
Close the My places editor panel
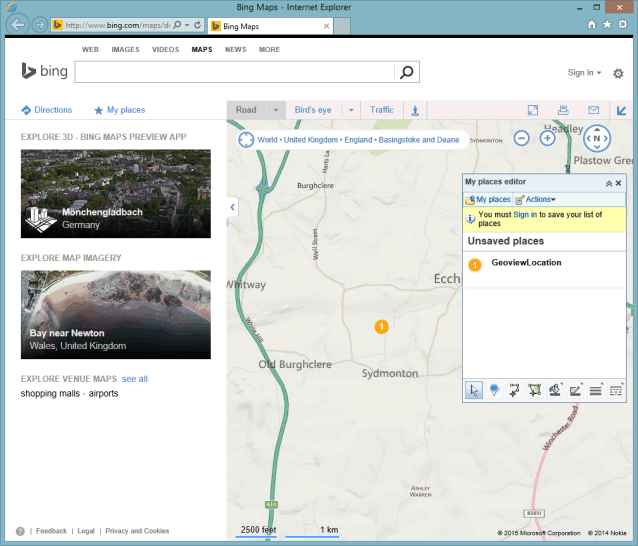pyautogui.click(x=618, y=183)
